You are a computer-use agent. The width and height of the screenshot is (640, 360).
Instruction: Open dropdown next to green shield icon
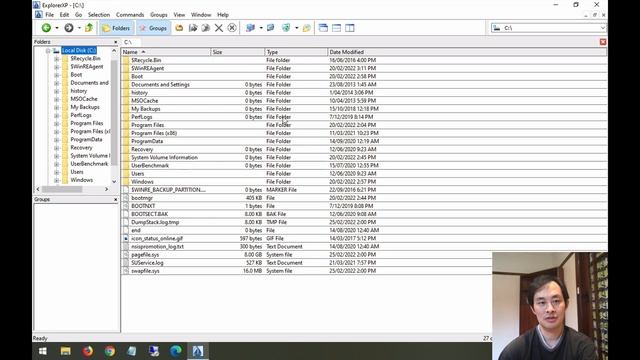pyautogui.click(x=297, y=28)
